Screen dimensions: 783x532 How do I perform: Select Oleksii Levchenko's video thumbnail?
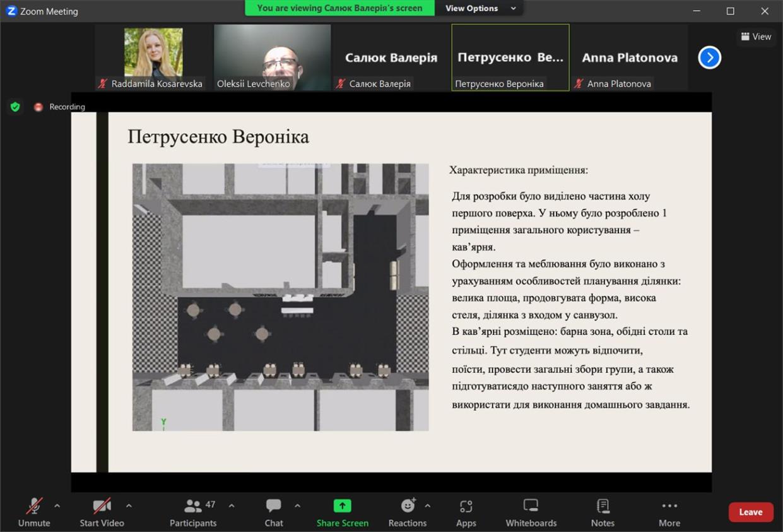click(x=273, y=57)
